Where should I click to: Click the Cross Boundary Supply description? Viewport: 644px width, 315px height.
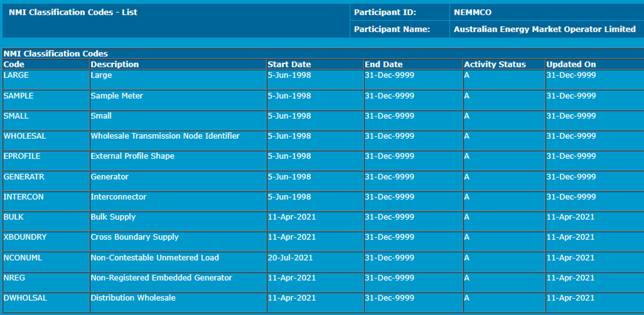[134, 237]
